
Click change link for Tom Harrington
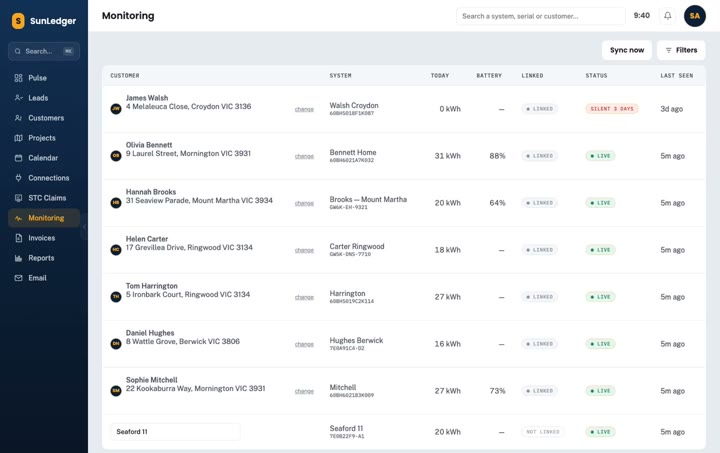304,297
